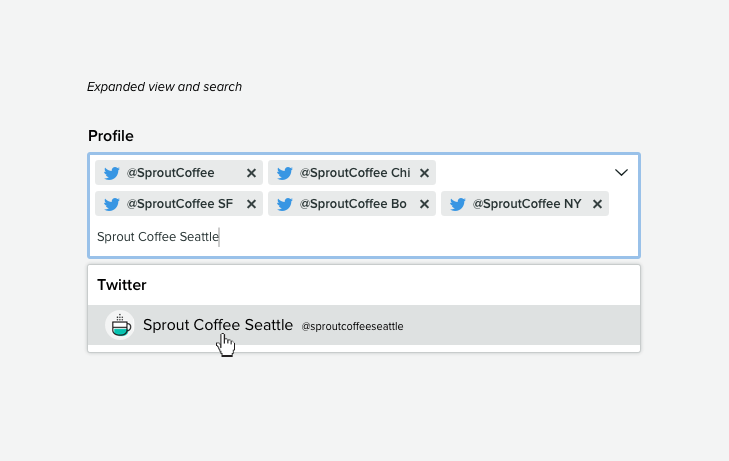Click Twitter bird on @SproutCoffee NY chip
The height and width of the screenshot is (461, 729).
tap(457, 204)
